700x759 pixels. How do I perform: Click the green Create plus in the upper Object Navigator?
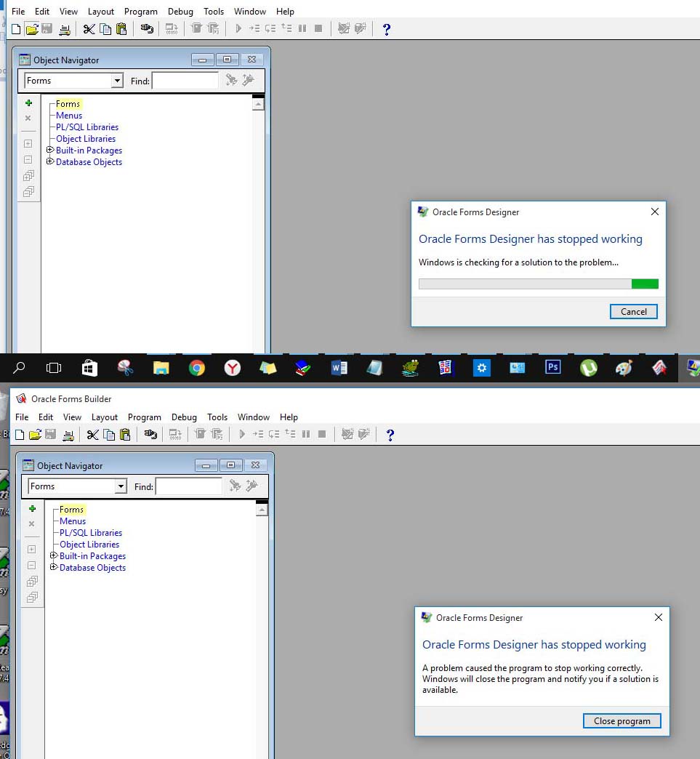28,103
